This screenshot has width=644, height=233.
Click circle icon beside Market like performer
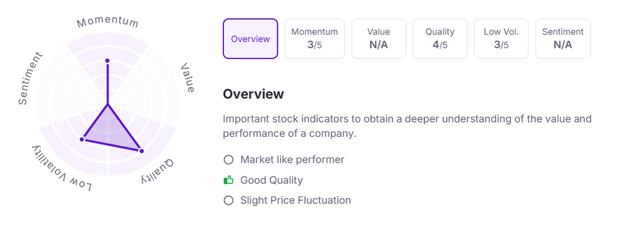coord(228,160)
